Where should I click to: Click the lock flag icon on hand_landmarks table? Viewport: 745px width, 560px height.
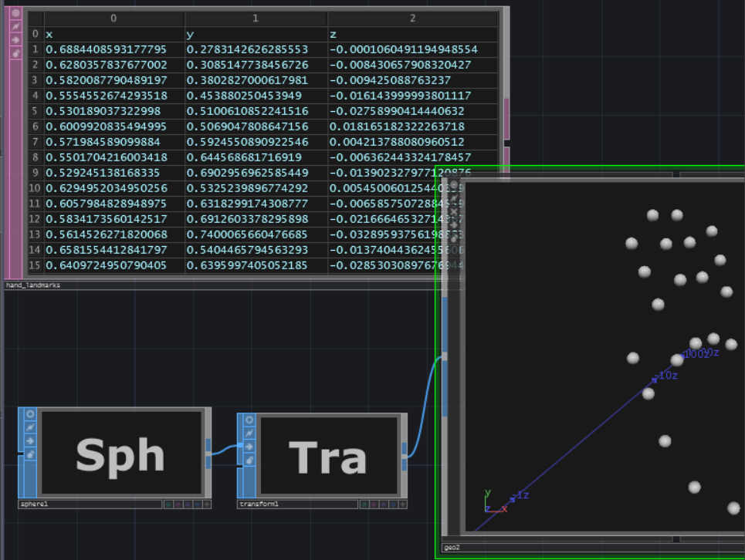(16, 52)
